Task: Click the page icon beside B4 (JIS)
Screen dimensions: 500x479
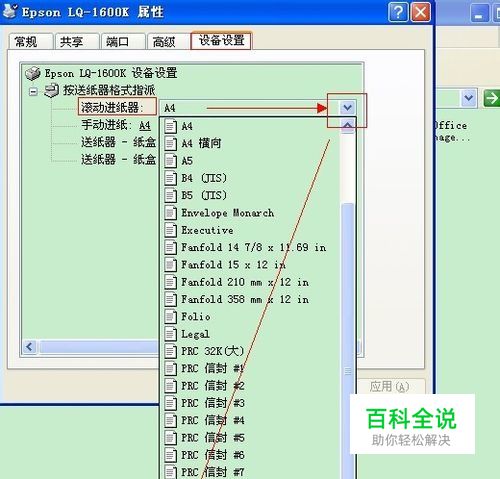Action: click(x=170, y=178)
